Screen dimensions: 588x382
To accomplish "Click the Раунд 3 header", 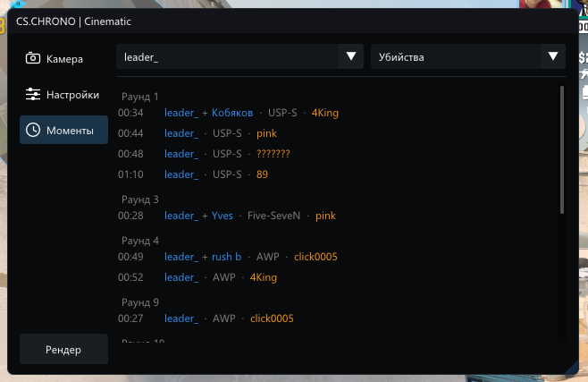I will (x=140, y=199).
